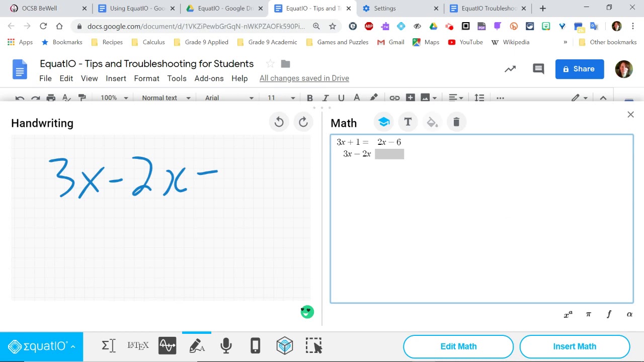Star this document

click(x=270, y=63)
